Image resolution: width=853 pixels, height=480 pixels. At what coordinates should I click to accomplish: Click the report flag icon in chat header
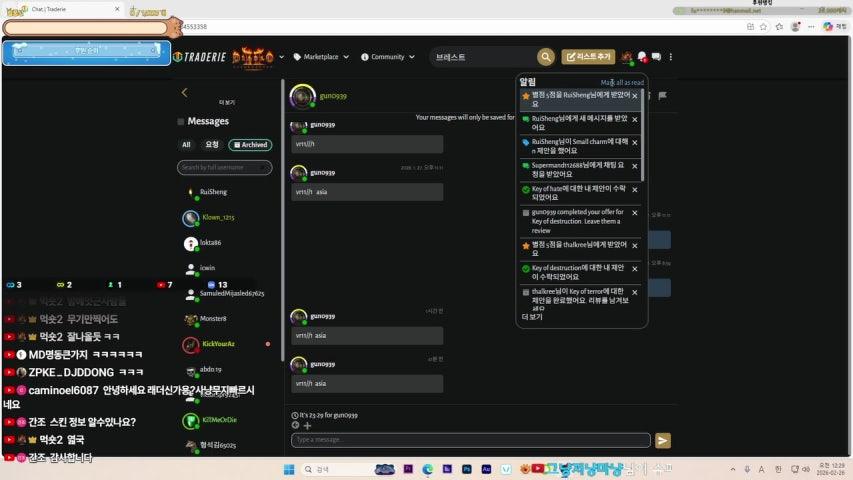(x=662, y=96)
